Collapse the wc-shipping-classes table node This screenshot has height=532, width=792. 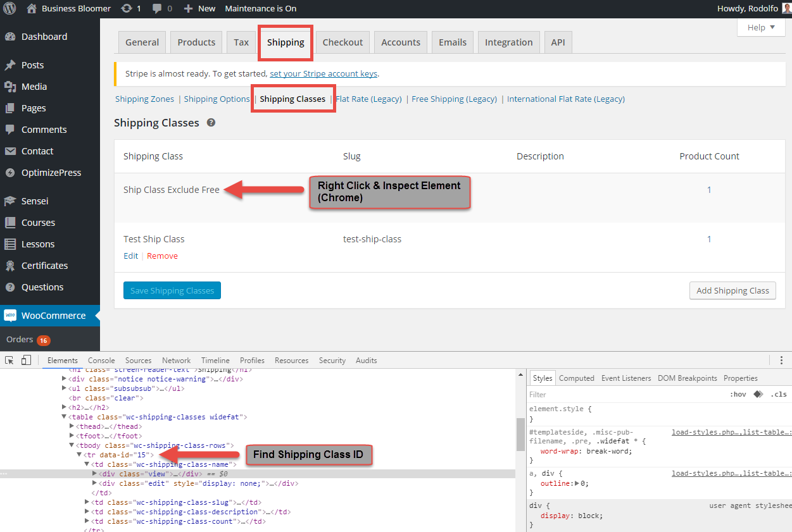64,417
